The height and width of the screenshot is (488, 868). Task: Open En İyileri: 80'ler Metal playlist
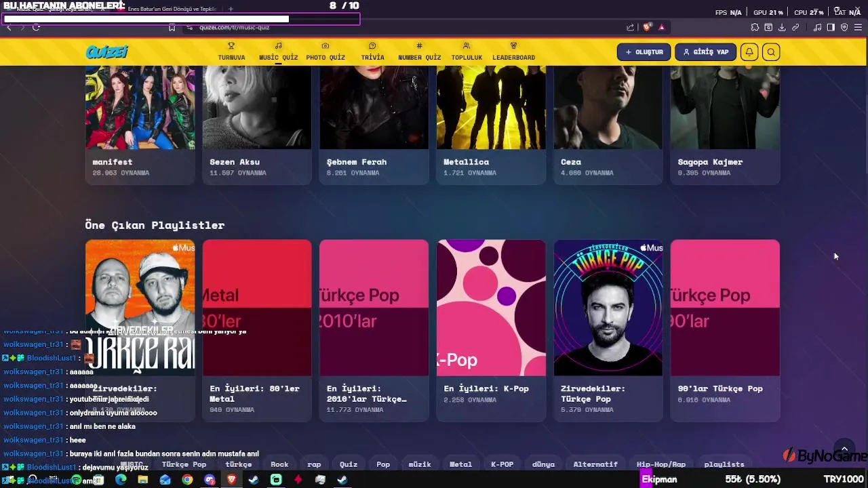[257, 330]
